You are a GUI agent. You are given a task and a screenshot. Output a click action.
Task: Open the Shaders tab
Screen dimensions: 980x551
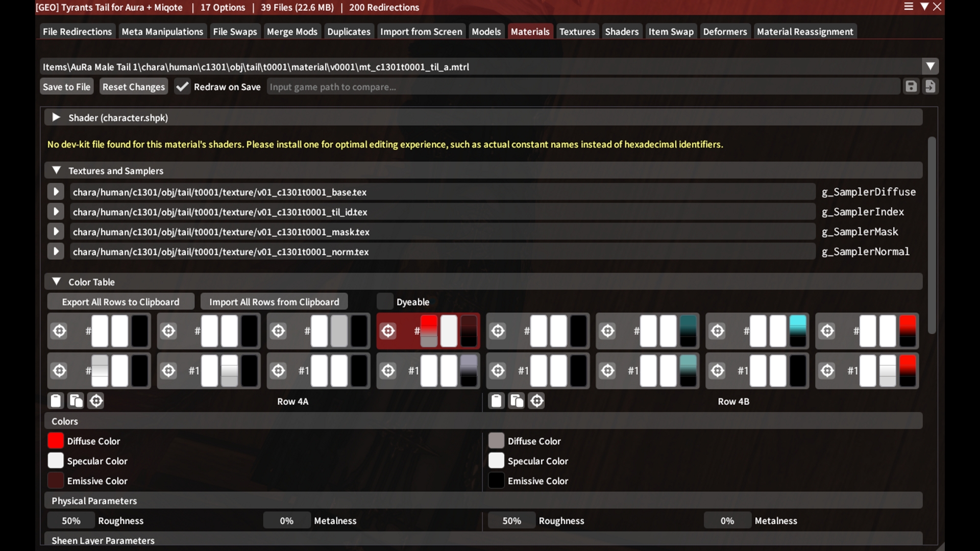tap(622, 31)
